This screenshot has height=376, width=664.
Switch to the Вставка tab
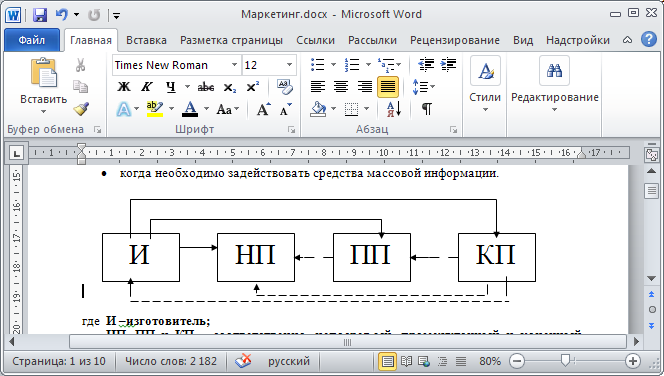coord(146,40)
